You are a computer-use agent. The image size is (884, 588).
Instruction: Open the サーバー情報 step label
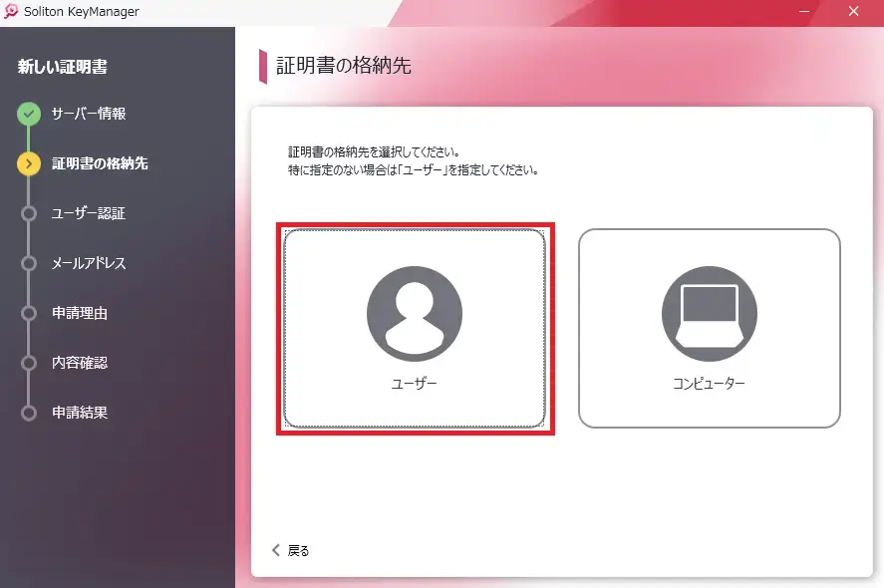coord(89,114)
